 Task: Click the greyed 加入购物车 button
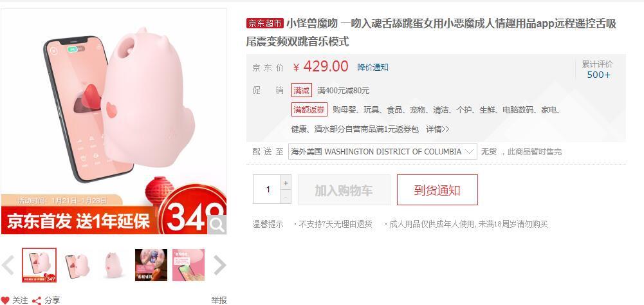[344, 190]
